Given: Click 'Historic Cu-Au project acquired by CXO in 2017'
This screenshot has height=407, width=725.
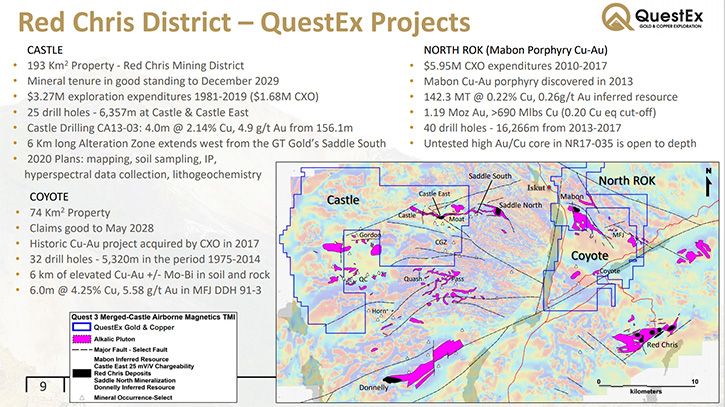Looking at the screenshot, I should [144, 244].
